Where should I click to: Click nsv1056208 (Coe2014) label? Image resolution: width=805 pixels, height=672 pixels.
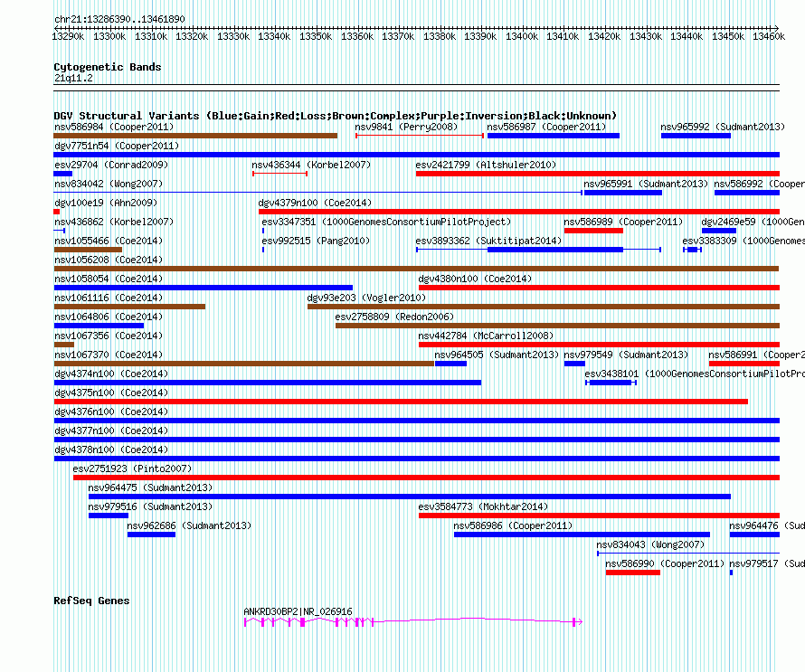[x=109, y=260]
